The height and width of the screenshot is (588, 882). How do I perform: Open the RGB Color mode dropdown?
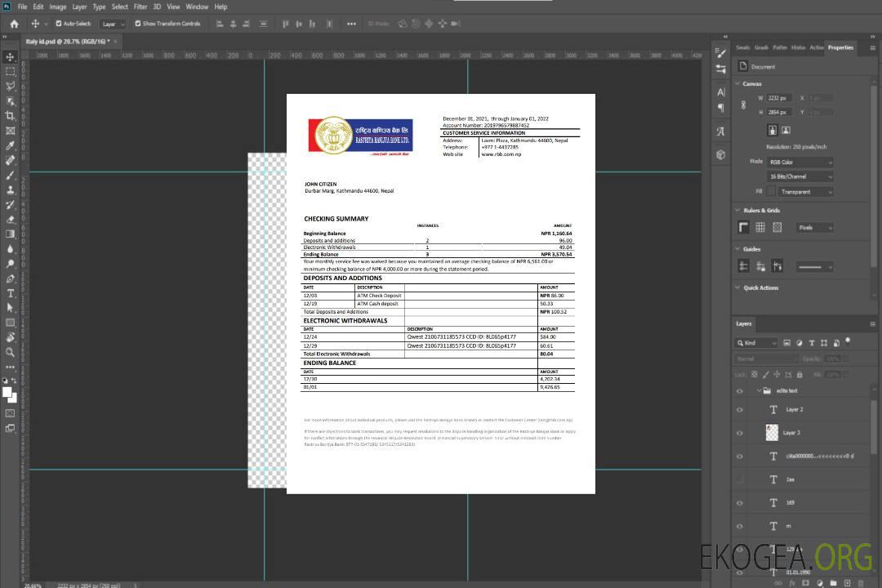click(800, 162)
